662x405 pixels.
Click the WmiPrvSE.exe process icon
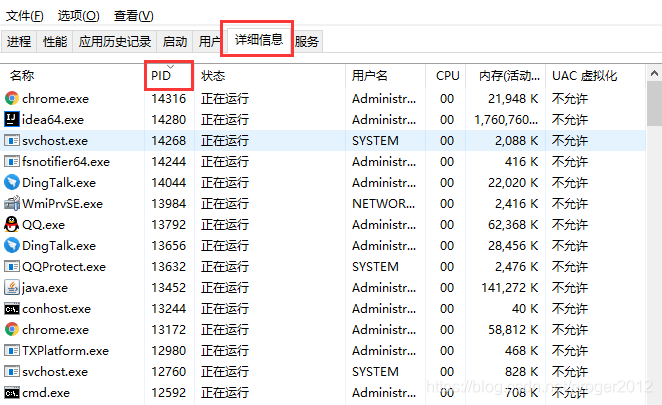pos(12,204)
